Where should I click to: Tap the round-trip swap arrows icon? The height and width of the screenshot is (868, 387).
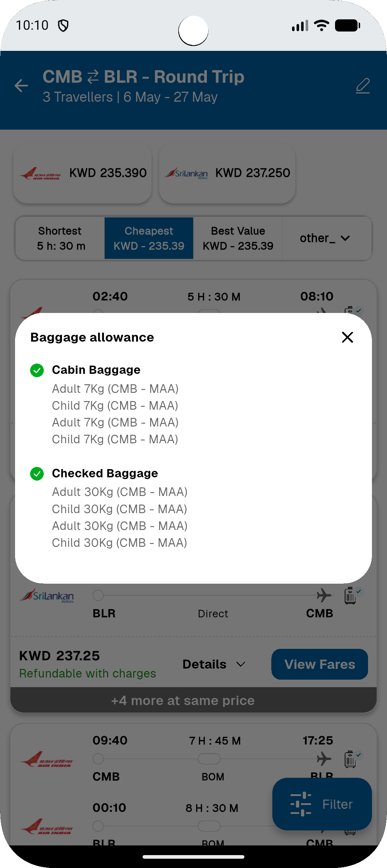[93, 77]
